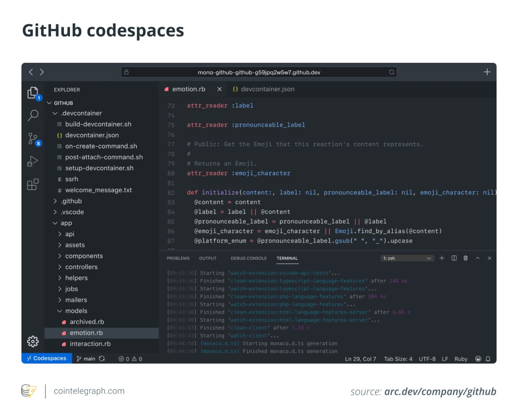Open the terminal selector dropdown '1: zsh'

(x=407, y=258)
